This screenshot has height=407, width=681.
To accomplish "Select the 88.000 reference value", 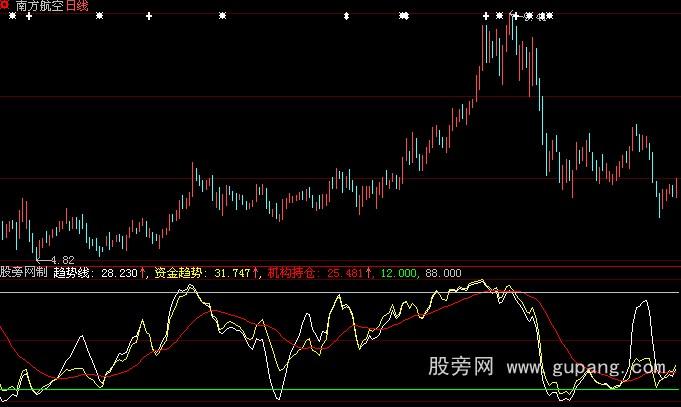I will coord(443,271).
